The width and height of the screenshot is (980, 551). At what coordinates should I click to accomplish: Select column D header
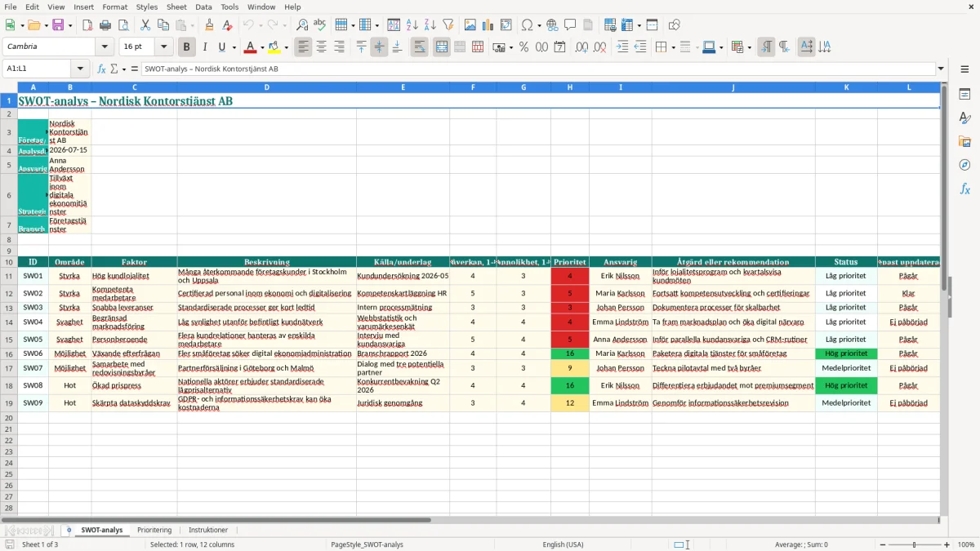click(x=266, y=87)
